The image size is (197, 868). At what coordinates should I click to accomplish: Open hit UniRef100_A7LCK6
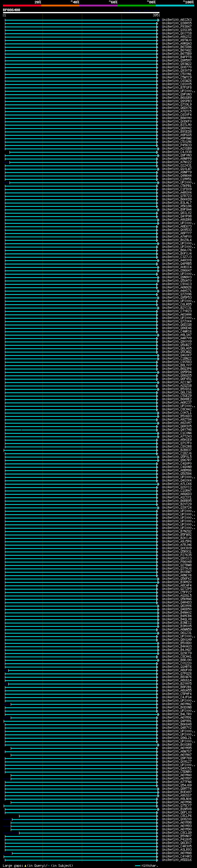point(177,484)
